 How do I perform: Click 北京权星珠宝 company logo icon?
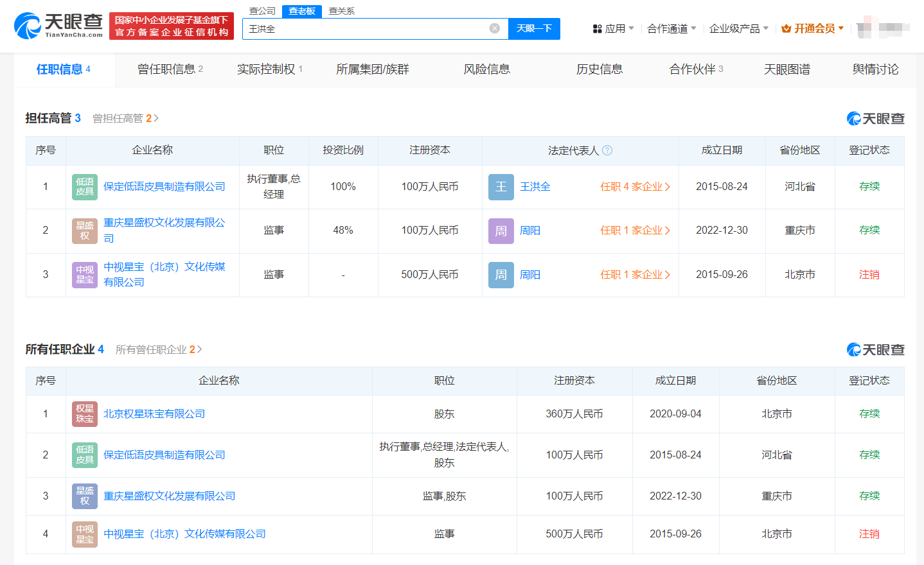[85, 414]
